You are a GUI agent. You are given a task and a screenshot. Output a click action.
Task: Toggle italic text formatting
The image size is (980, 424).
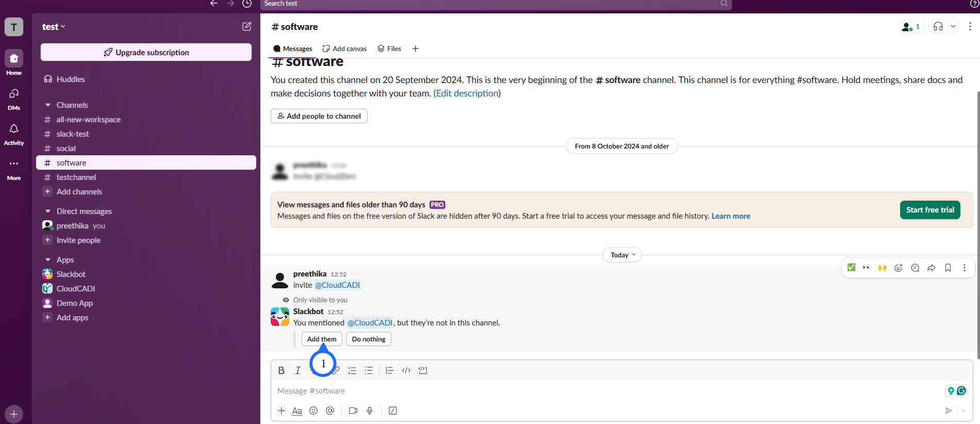(x=297, y=370)
